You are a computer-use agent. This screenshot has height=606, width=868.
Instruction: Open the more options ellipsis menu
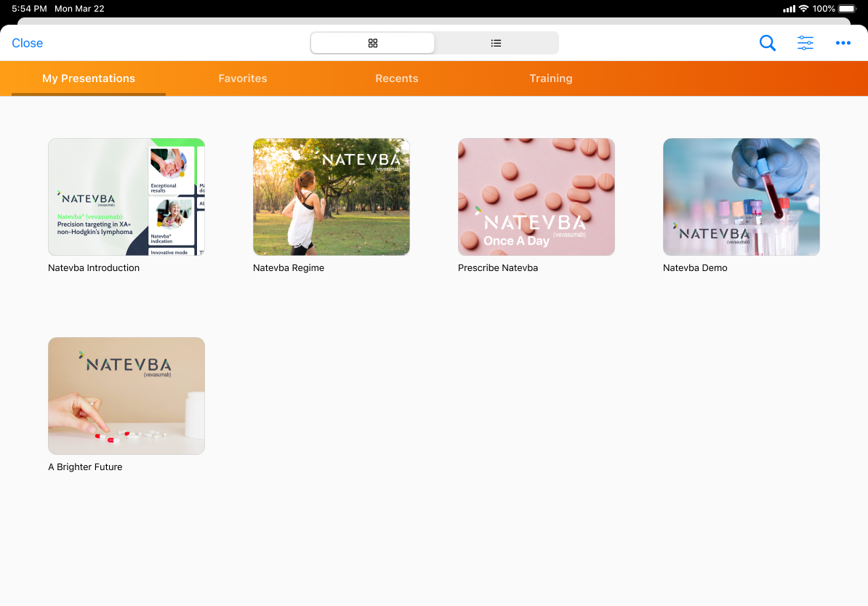tap(843, 44)
